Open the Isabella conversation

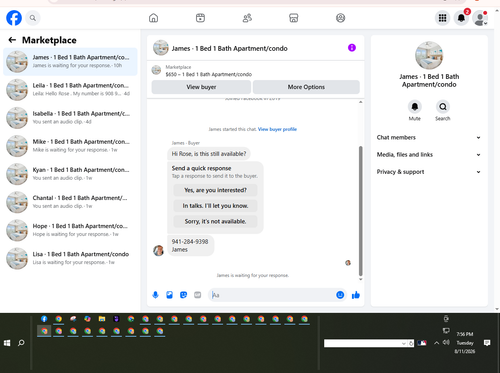70,118
